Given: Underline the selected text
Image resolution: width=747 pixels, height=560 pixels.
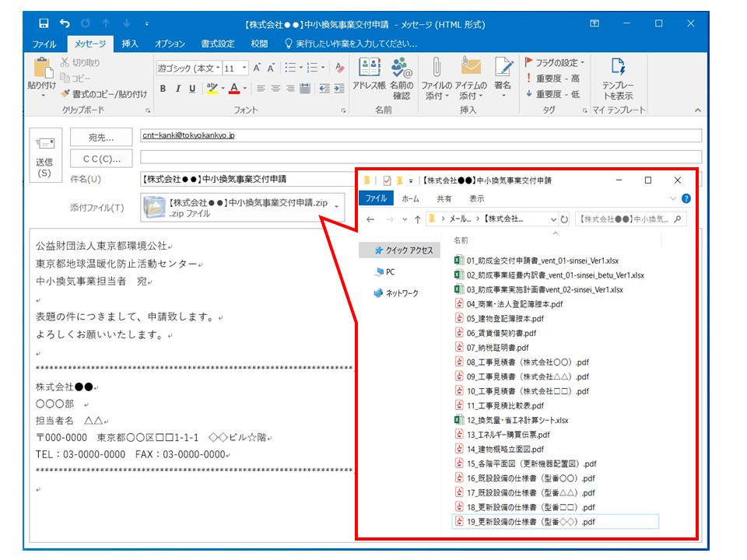Looking at the screenshot, I should click(192, 89).
